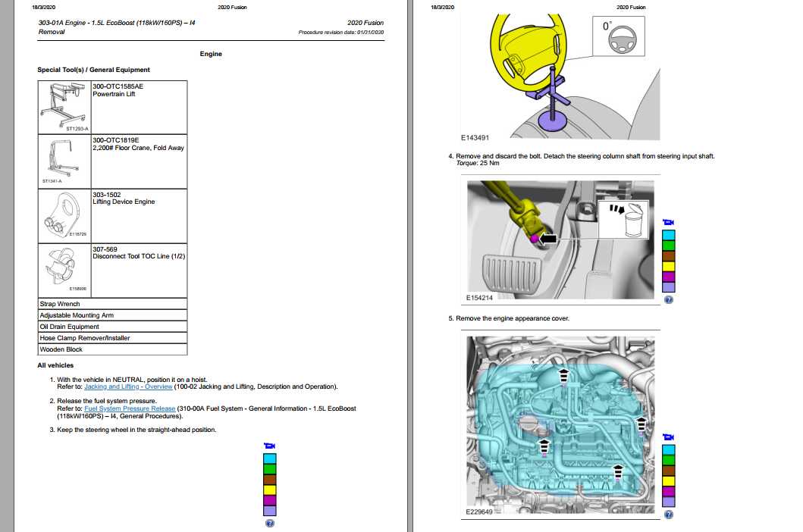Click the Disconnect Tool TOC Line illustration
803x532 pixels.
pyautogui.click(x=64, y=270)
